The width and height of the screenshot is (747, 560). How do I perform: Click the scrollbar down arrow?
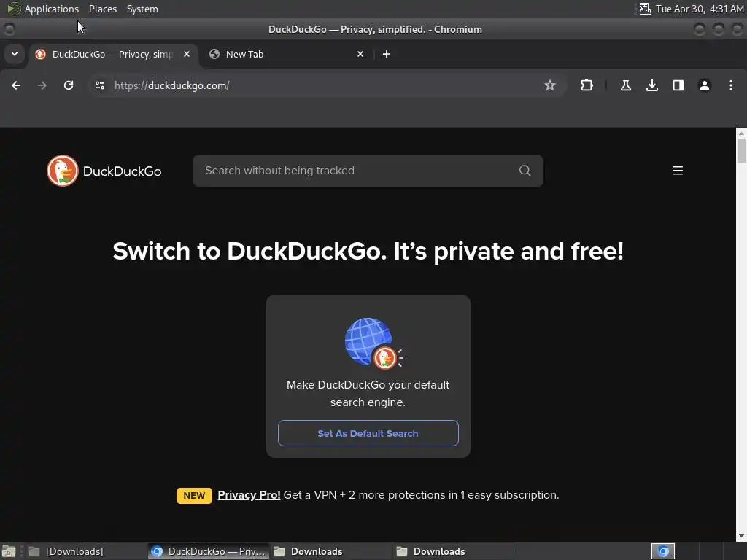(741, 537)
